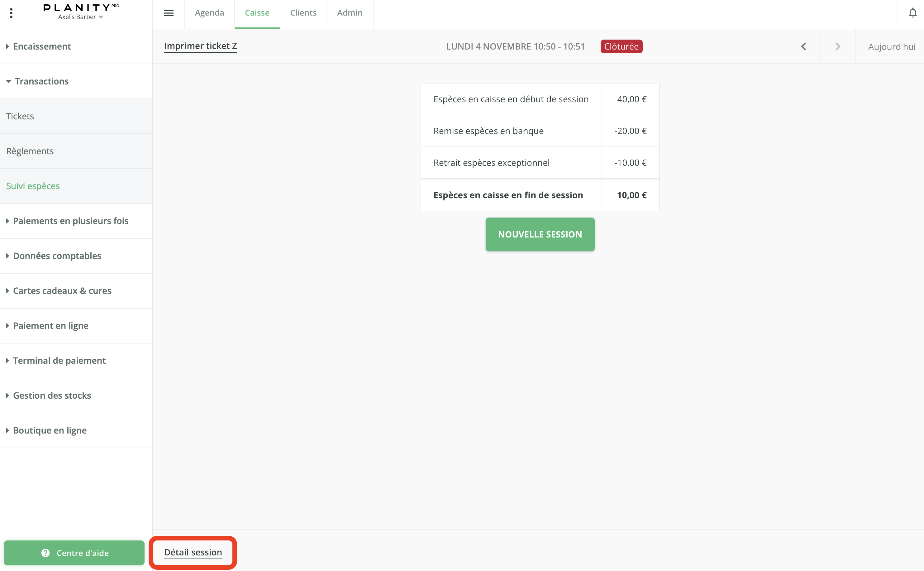Click the hamburger menu icon
Image resolution: width=924 pixels, height=571 pixels.
coord(169,13)
